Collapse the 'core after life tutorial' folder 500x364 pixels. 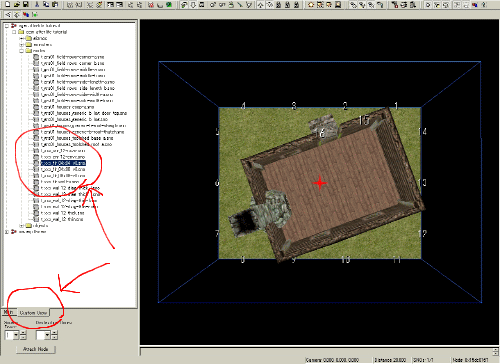coord(14,32)
